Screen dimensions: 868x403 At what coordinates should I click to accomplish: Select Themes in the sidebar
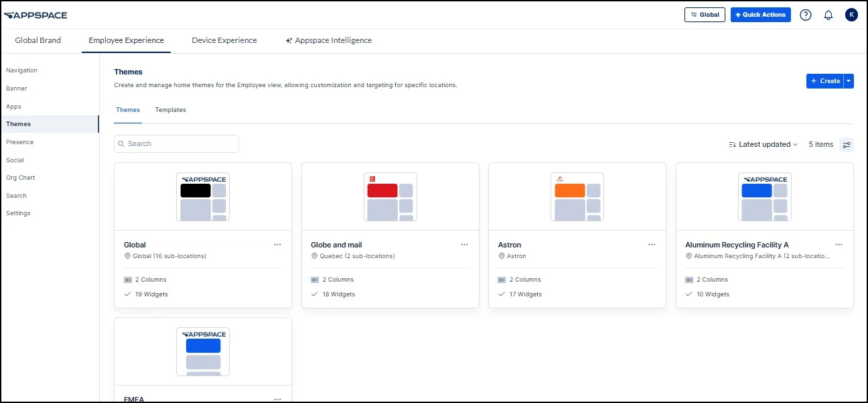coord(50,124)
